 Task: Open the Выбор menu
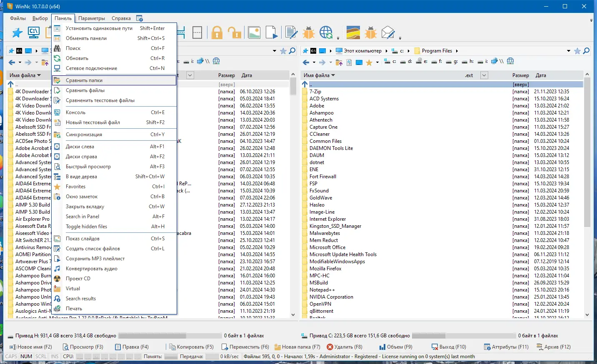tap(40, 18)
